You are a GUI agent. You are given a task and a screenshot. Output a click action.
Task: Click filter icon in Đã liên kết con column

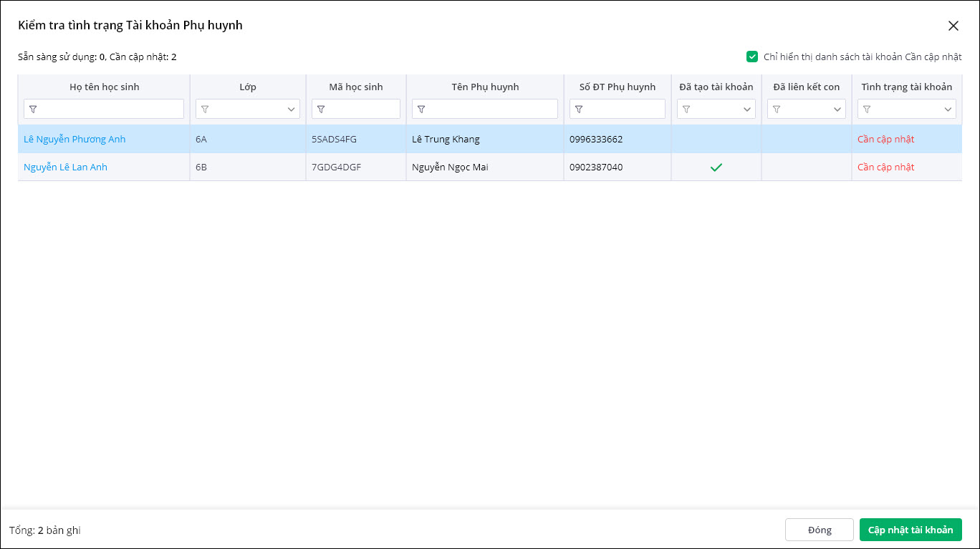[x=777, y=110]
